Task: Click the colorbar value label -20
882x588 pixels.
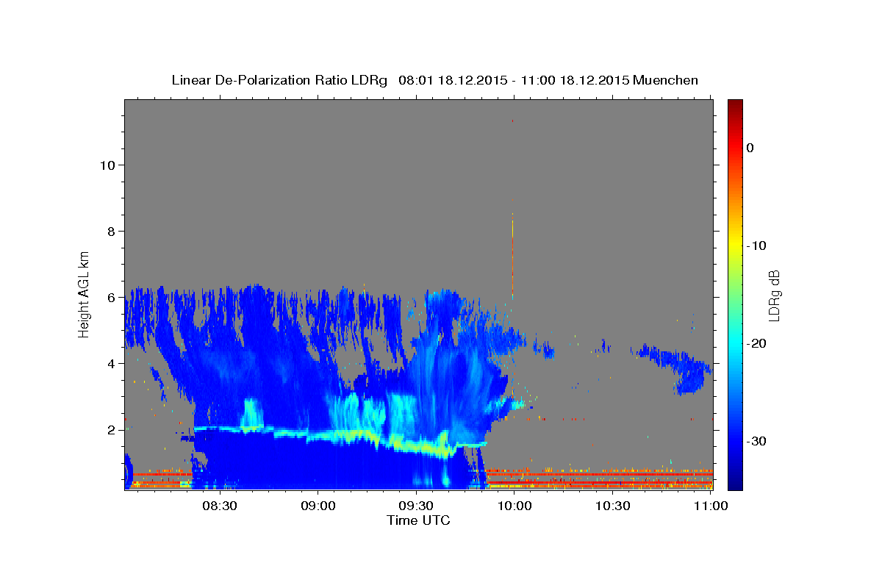Action: click(x=756, y=343)
